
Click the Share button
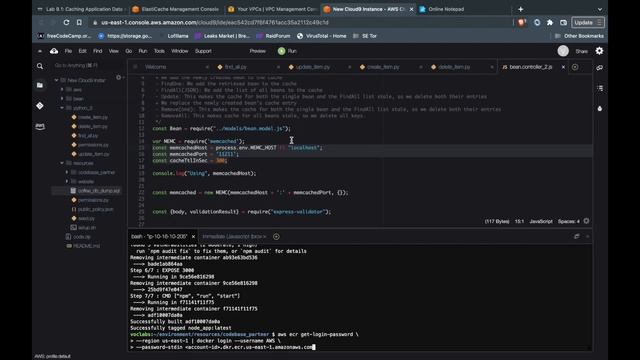pos(582,51)
